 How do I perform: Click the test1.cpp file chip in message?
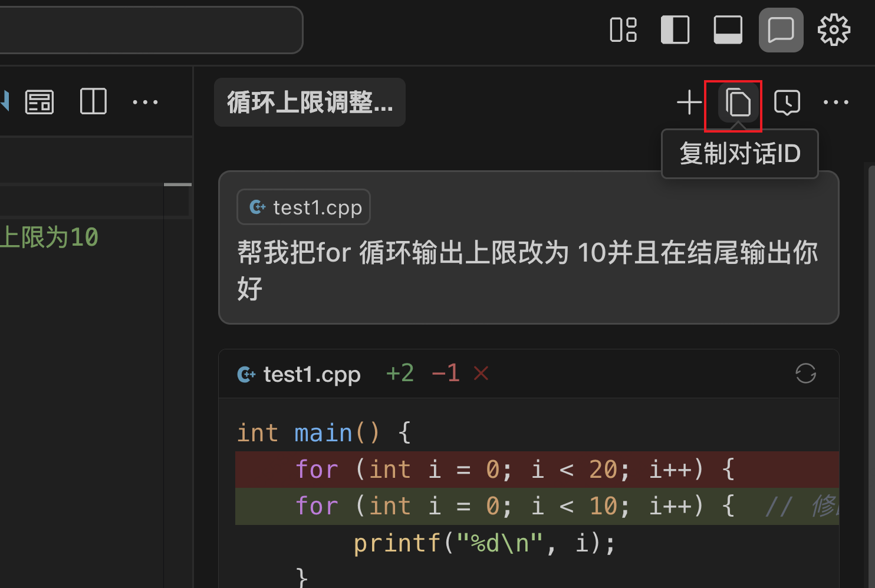[x=304, y=207]
